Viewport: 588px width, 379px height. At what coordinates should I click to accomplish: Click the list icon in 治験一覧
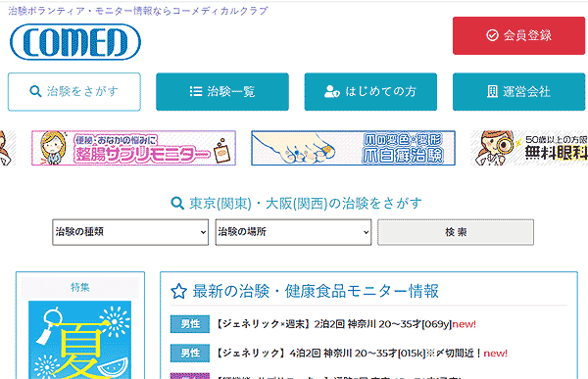pos(196,91)
